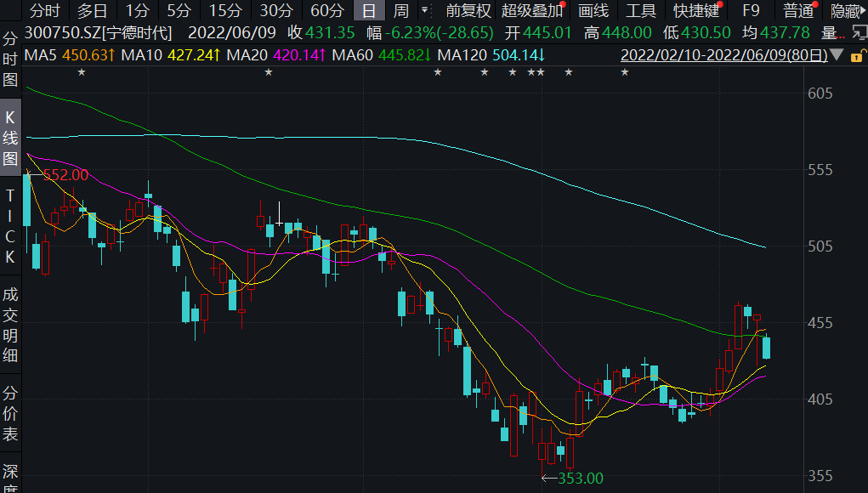Toggle 前复权 price adjustment
The width and height of the screenshot is (868, 493).
468,11
